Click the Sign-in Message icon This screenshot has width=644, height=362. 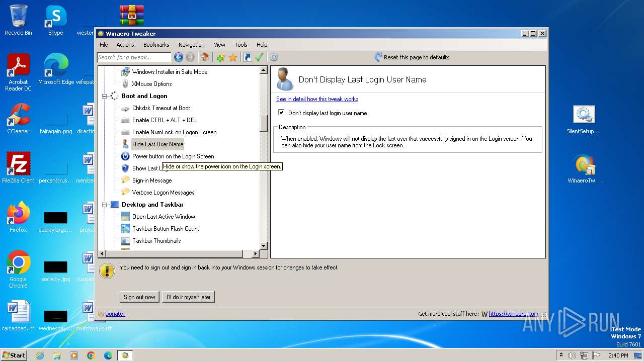(x=125, y=180)
